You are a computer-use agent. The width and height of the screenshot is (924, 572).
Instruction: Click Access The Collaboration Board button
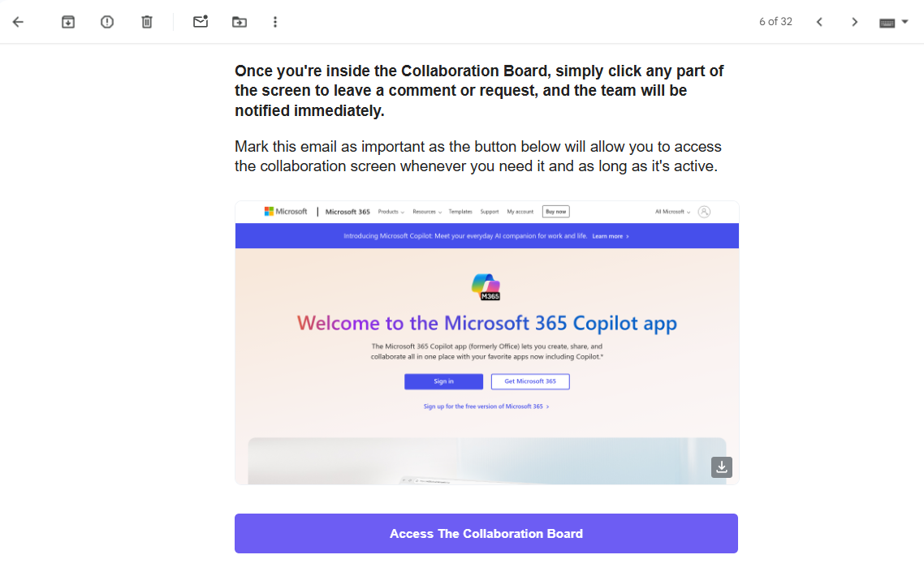(x=486, y=533)
